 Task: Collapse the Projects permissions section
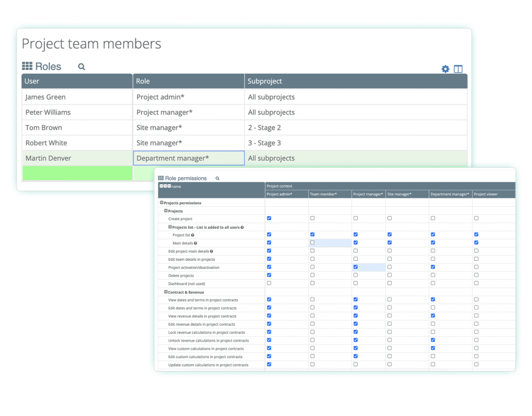click(162, 202)
